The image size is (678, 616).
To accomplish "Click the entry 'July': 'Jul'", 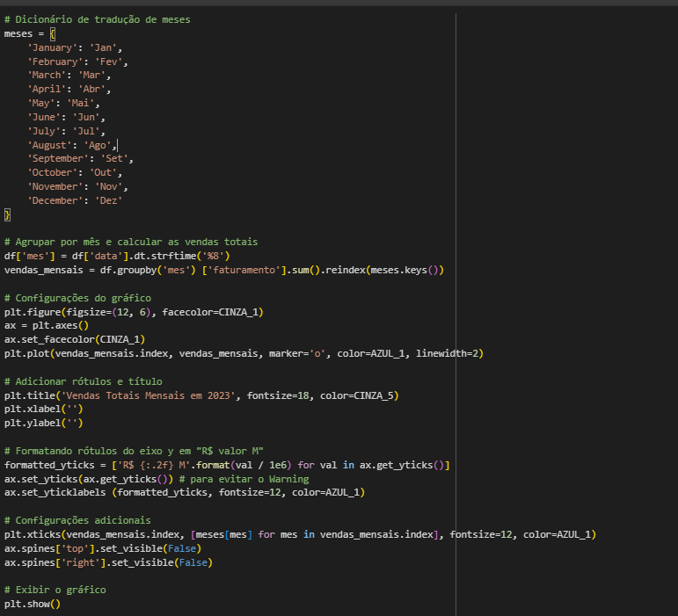I will (x=66, y=131).
